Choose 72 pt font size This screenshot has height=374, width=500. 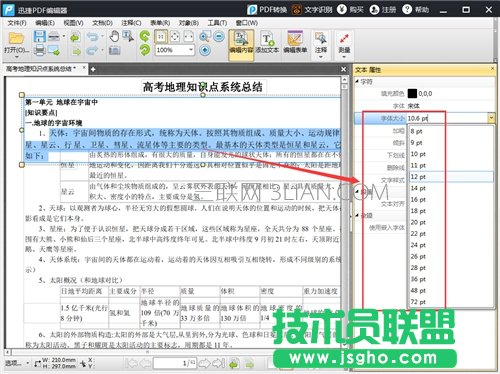pyautogui.click(x=451, y=302)
